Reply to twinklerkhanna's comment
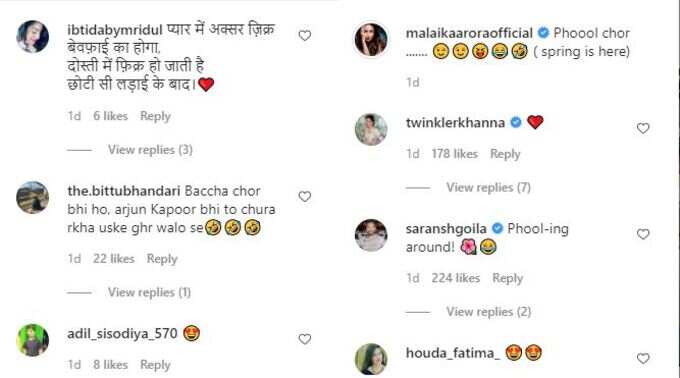680x378 pixels. [505, 154]
